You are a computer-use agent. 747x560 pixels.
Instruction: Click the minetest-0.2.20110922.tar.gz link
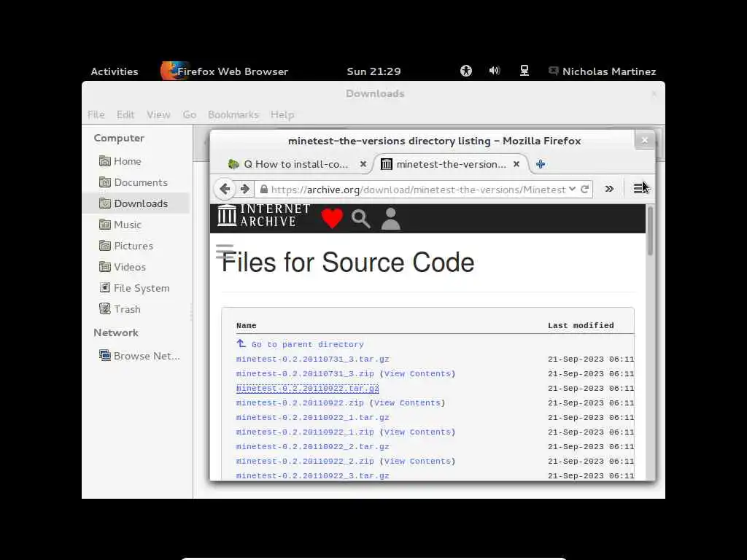pyautogui.click(x=307, y=389)
